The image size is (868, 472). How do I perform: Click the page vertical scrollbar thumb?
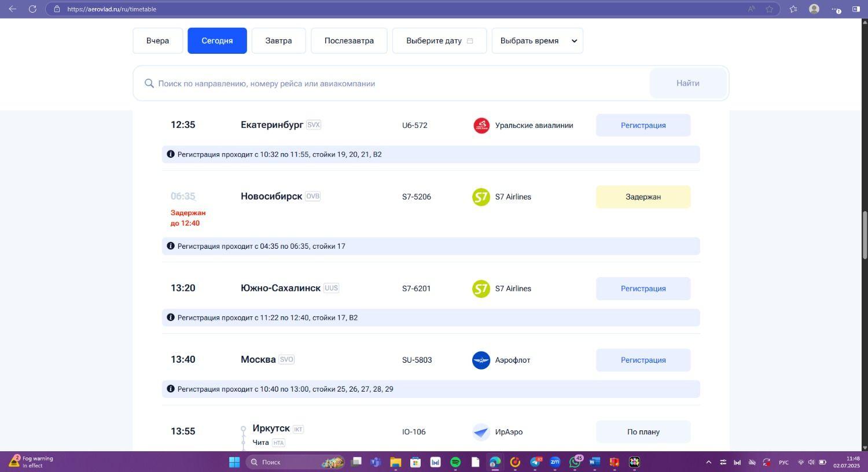click(x=865, y=234)
